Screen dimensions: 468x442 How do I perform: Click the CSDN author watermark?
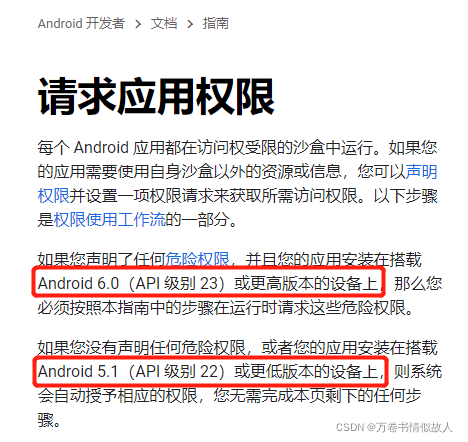pos(394,427)
